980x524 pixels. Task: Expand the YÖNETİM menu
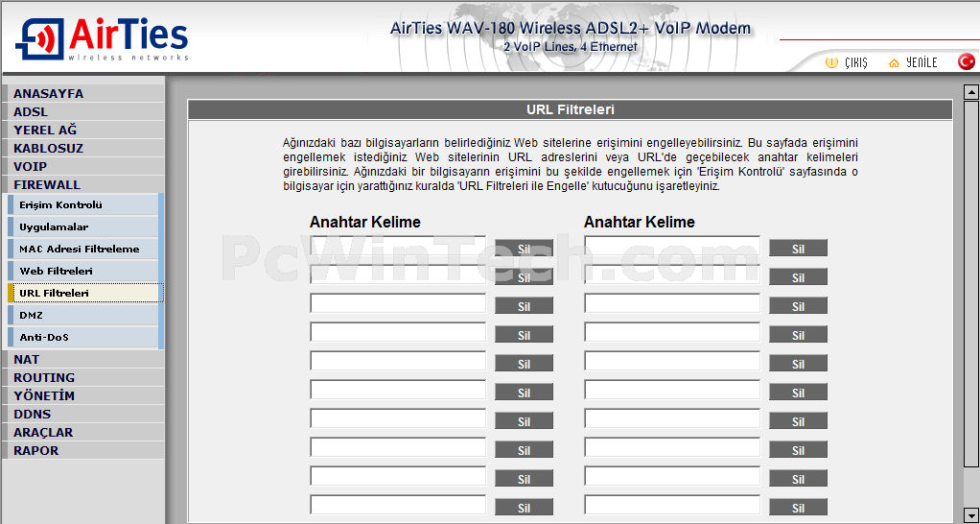tap(82, 395)
